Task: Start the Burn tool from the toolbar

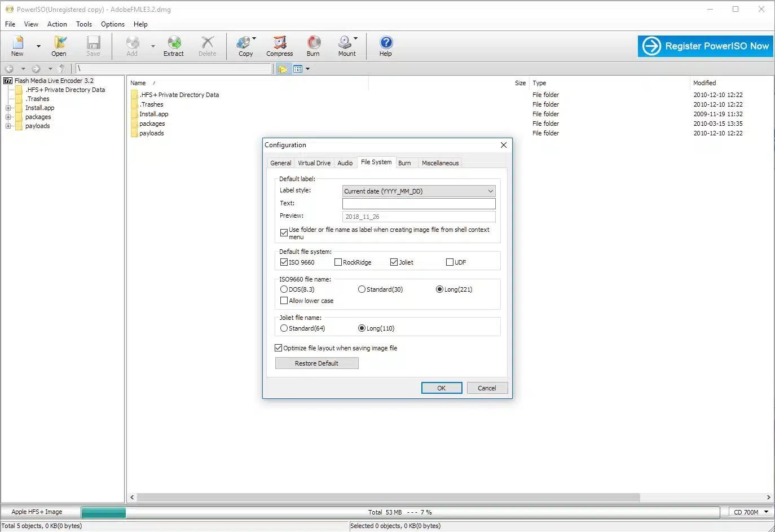Action: pyautogui.click(x=313, y=46)
